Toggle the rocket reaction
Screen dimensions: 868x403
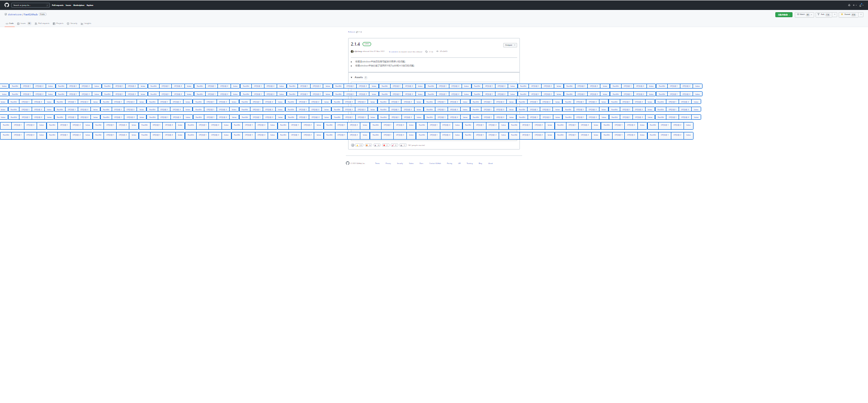pos(394,145)
